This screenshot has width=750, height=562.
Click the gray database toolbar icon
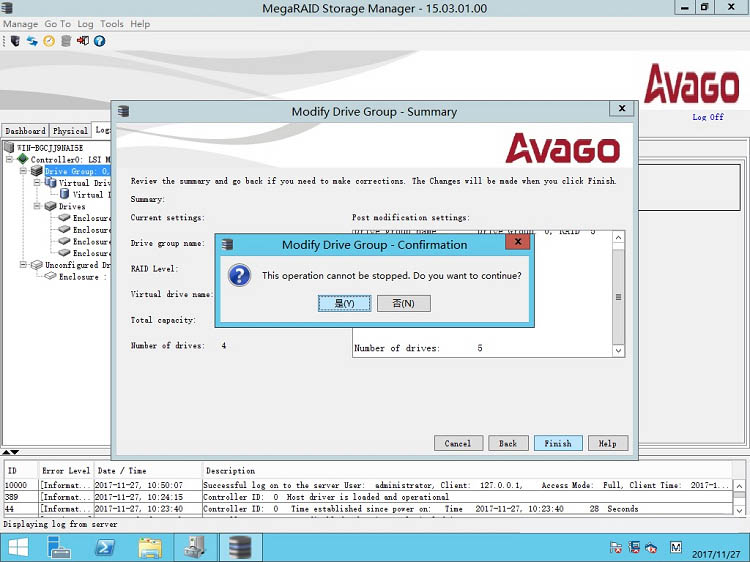(66, 41)
